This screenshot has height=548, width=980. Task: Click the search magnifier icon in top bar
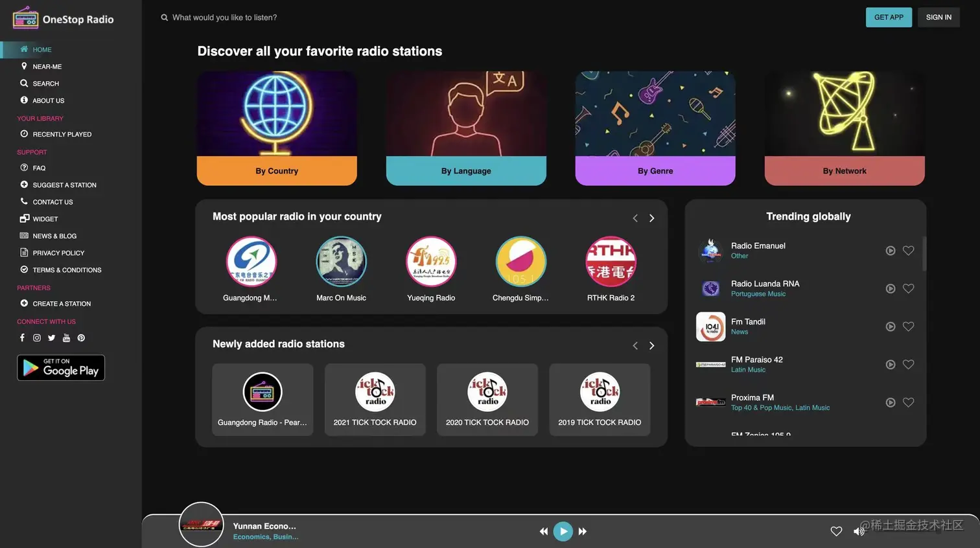[x=164, y=17]
